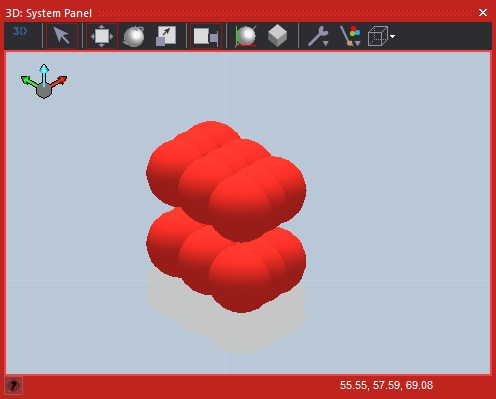Viewport: 496px width, 399px height.
Task: Click the zoom-to-extents squares with arrow icon
Action: [x=166, y=36]
